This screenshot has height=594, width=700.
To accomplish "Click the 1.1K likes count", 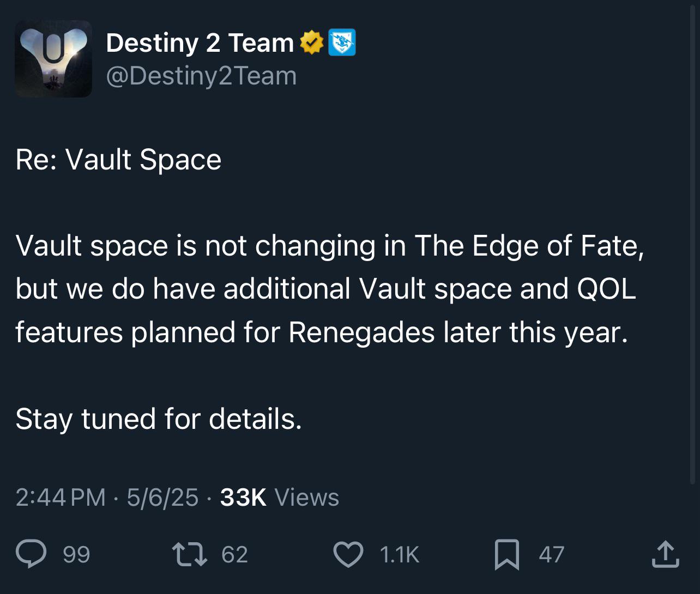I will point(399,554).
